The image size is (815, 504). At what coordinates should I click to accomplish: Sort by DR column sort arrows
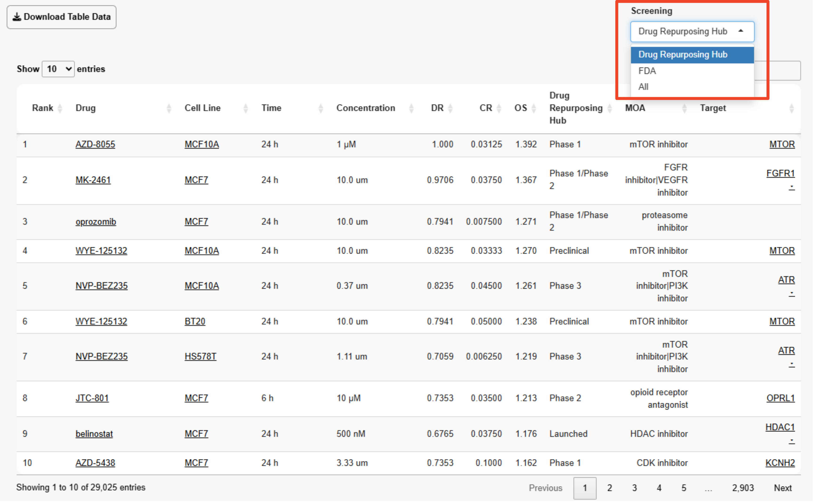coord(450,108)
